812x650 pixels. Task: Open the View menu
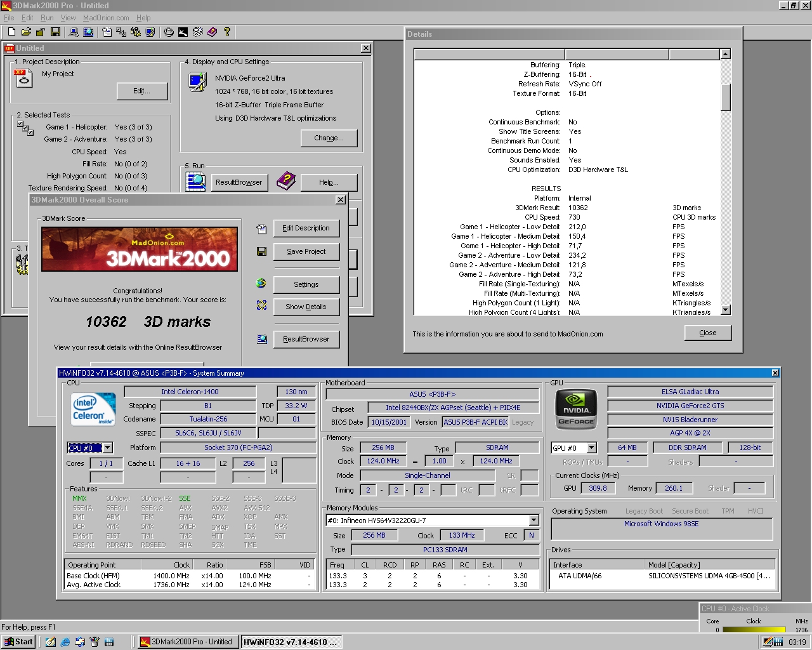pyautogui.click(x=68, y=18)
